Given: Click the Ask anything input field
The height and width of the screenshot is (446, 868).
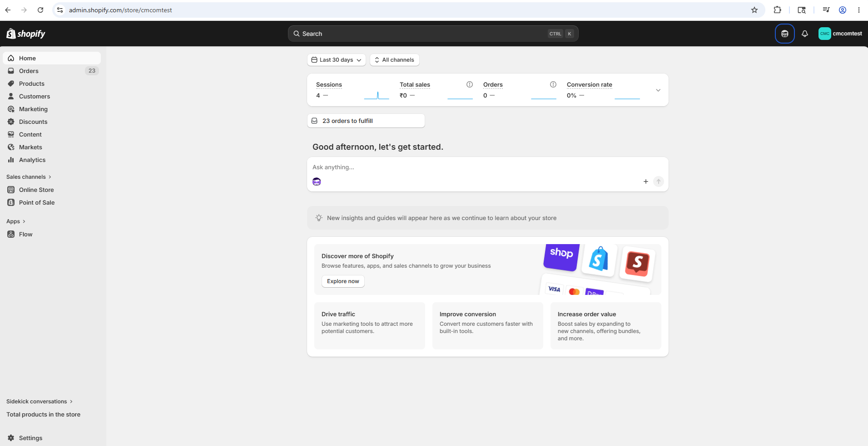Looking at the screenshot, I should point(487,167).
